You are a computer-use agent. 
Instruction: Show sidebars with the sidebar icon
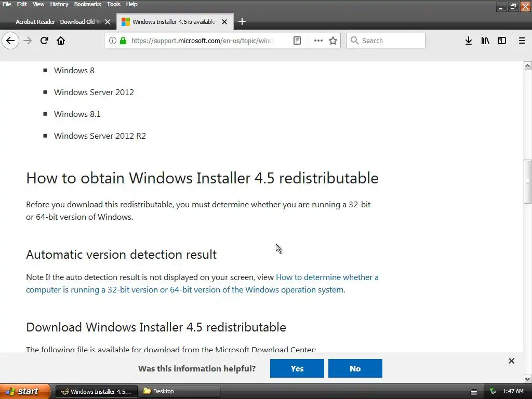502,41
